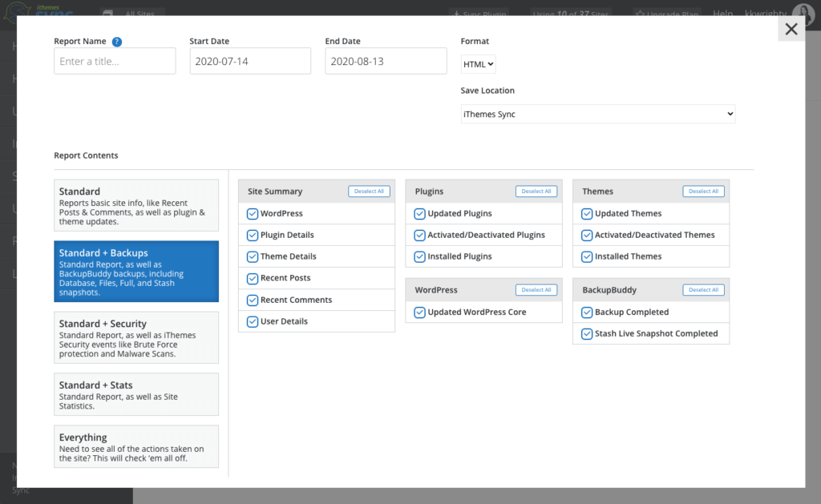
Task: Click Deselect All in BackupBuddy section
Action: point(703,290)
